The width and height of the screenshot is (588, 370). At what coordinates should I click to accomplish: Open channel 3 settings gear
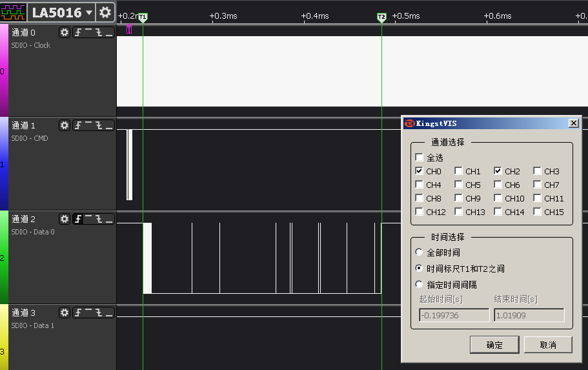click(65, 313)
